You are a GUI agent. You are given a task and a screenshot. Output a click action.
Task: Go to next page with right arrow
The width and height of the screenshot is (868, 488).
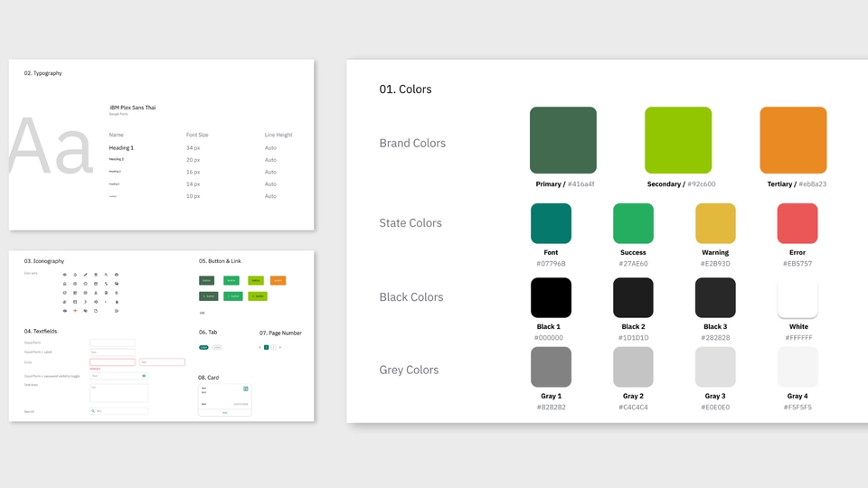tap(280, 347)
